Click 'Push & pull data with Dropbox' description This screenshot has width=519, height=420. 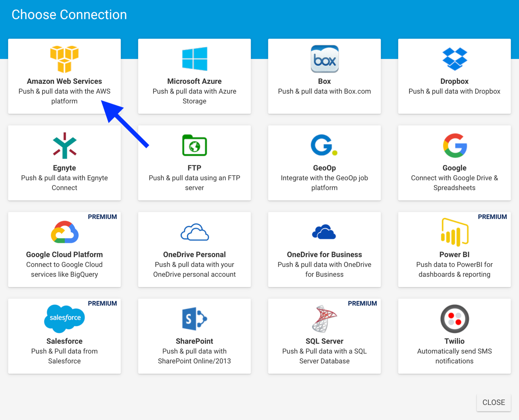(x=454, y=91)
